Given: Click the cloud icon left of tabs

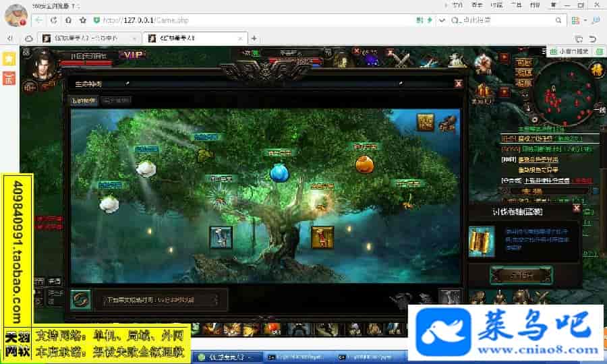Looking at the screenshot, I should coord(28,38).
